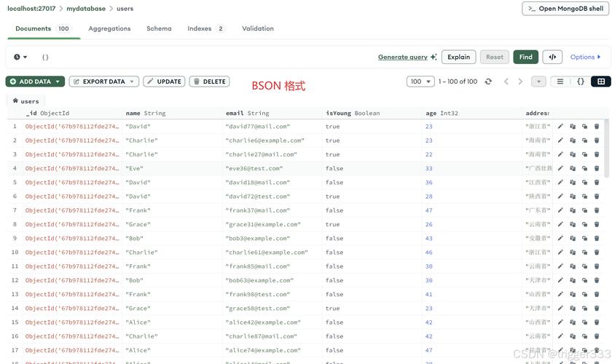The image size is (612, 364).
Task: Delete the charlie61@example.com document
Action: [597, 253]
